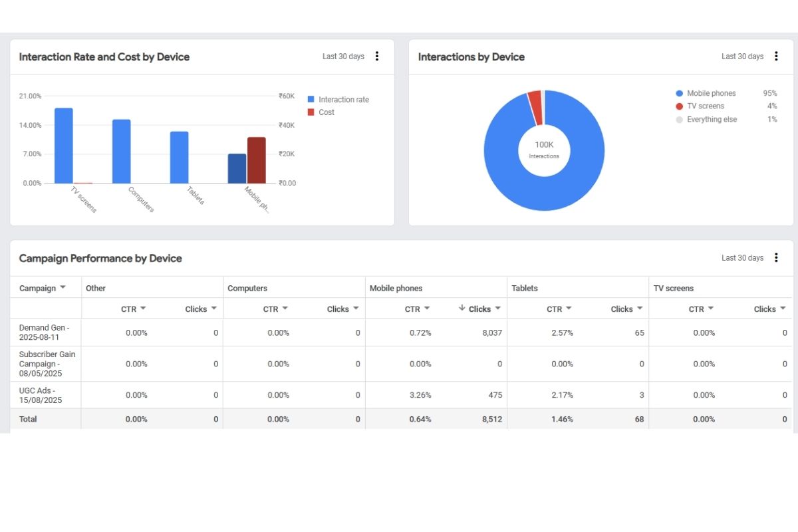Click the blue Mobile phones legend dot

click(679, 94)
